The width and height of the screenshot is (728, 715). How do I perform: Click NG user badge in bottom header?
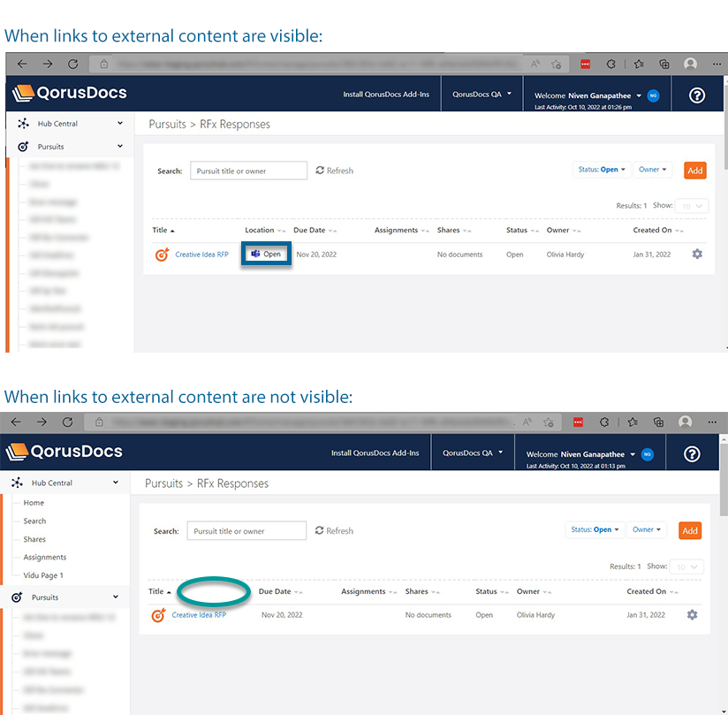[x=648, y=454]
